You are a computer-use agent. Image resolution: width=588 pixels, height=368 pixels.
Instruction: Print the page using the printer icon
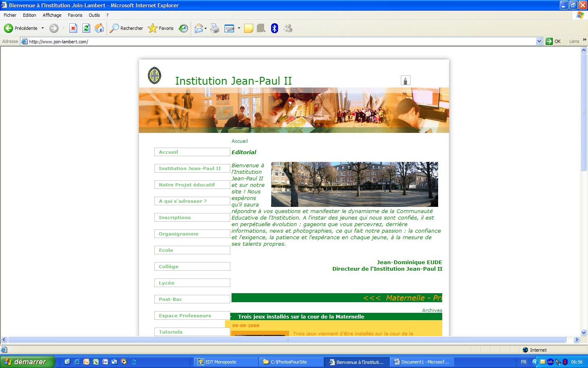pyautogui.click(x=215, y=28)
